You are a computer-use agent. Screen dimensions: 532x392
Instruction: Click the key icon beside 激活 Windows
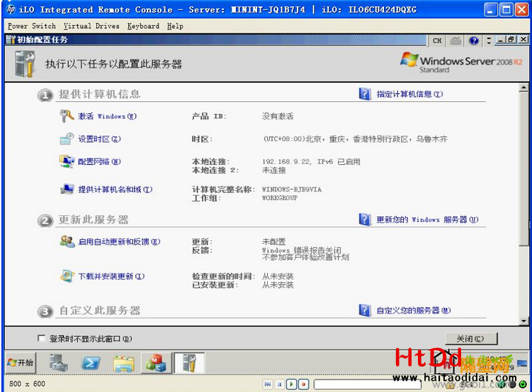click(67, 116)
